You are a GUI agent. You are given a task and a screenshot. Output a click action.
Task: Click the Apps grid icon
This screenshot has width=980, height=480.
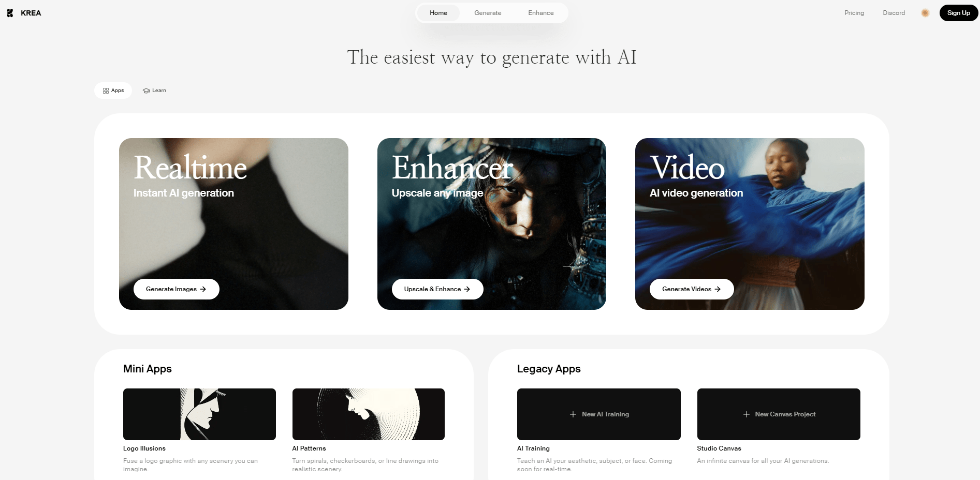point(106,91)
